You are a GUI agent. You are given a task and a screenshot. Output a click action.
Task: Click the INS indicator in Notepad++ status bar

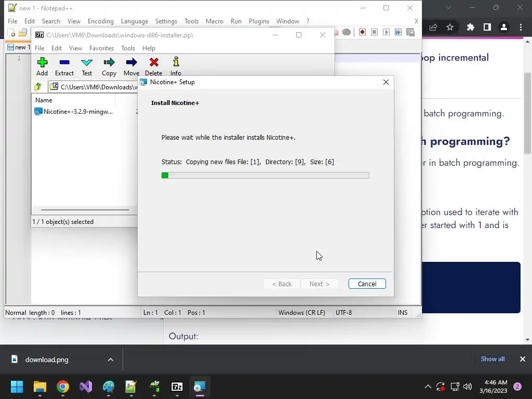coord(403,312)
